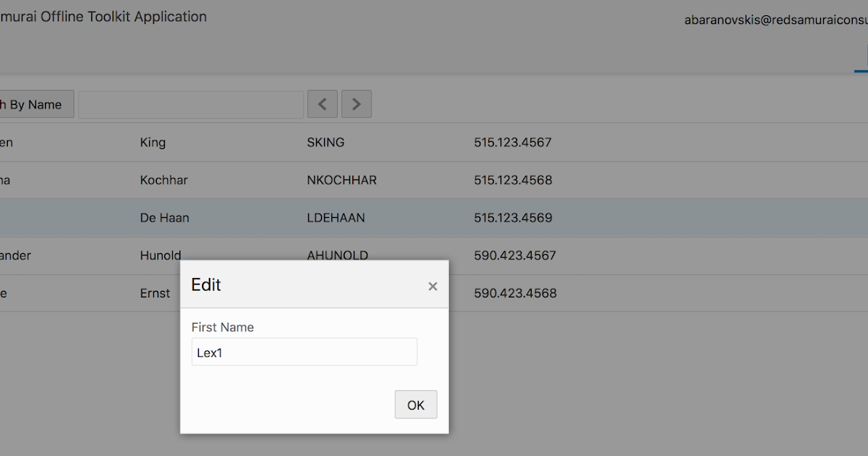Screen dimensions: 868x456
Task: Close the Edit dialog with the X icon
Action: coord(433,286)
